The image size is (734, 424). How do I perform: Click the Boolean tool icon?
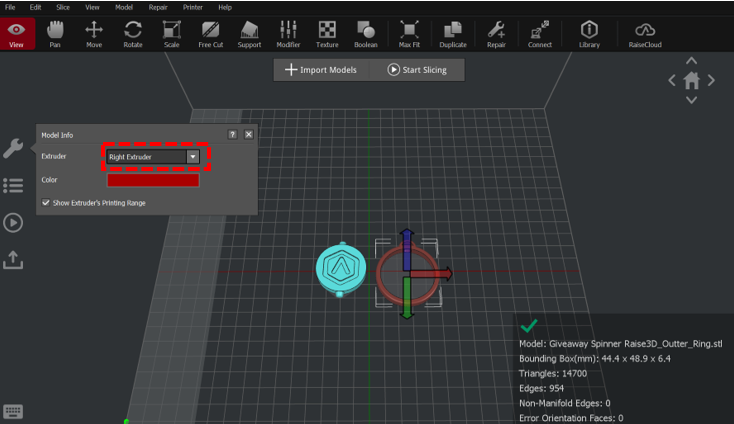[366, 32]
